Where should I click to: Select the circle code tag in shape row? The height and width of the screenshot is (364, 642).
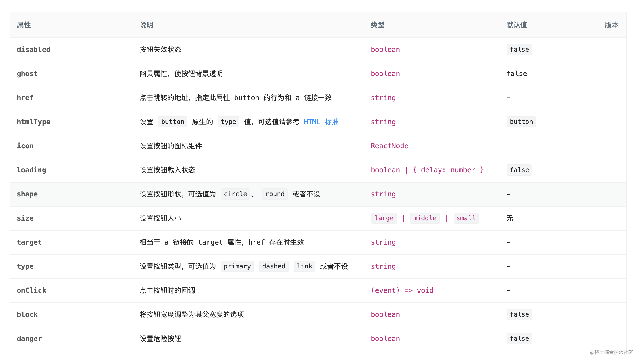[235, 194]
